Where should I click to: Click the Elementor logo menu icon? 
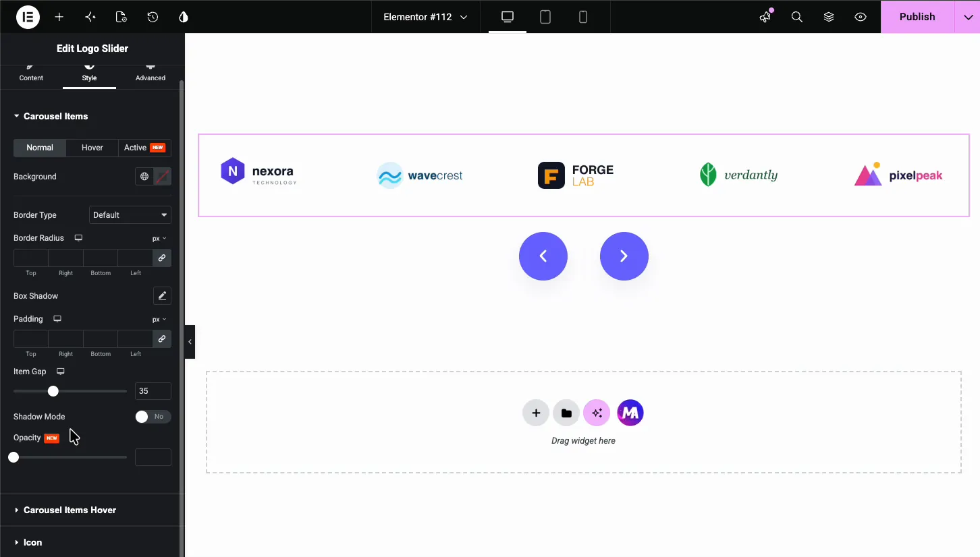coord(28,17)
